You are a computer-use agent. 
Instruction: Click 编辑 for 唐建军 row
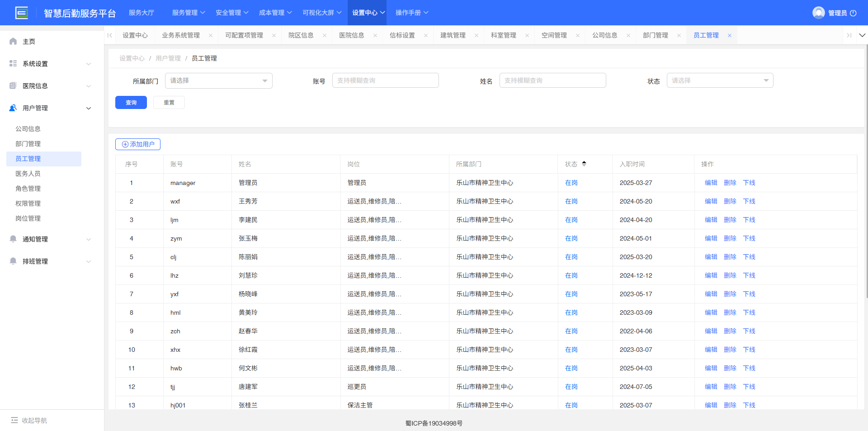click(x=711, y=387)
